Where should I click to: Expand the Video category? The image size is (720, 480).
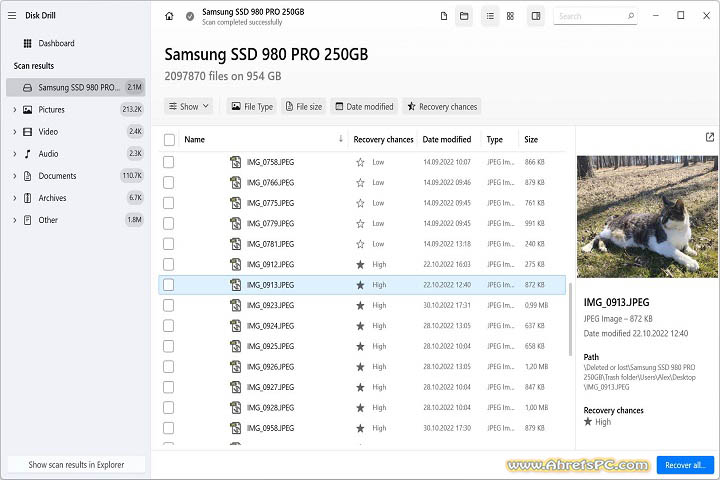tap(14, 132)
